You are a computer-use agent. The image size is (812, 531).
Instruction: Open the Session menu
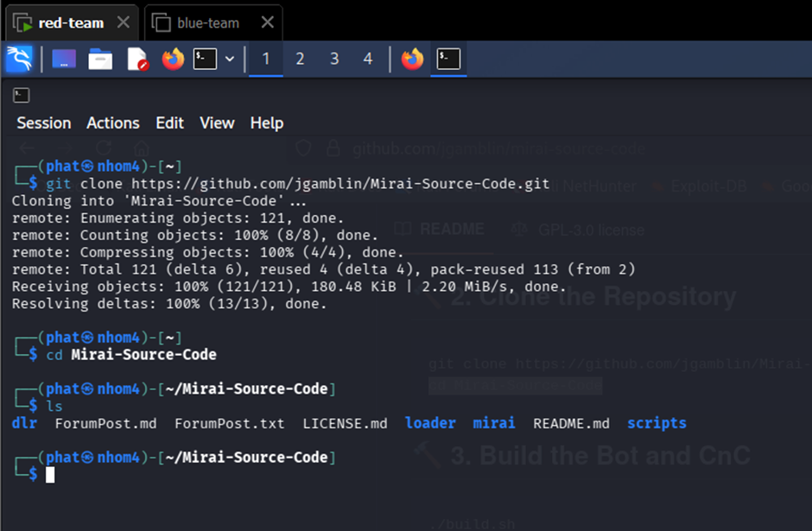44,123
